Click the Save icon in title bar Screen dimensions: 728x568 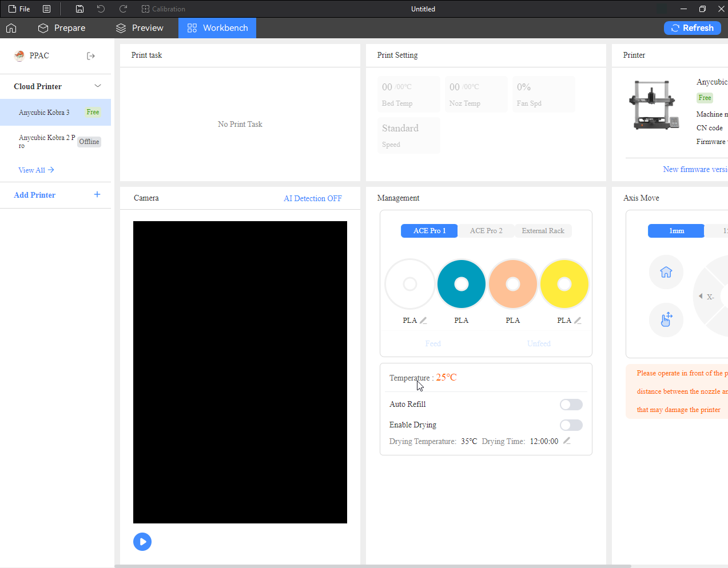[x=79, y=9]
